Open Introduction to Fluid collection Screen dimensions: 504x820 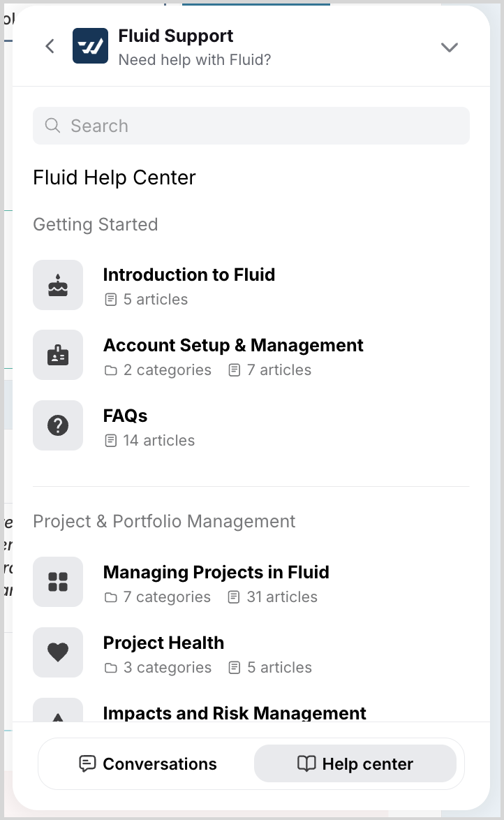188,275
